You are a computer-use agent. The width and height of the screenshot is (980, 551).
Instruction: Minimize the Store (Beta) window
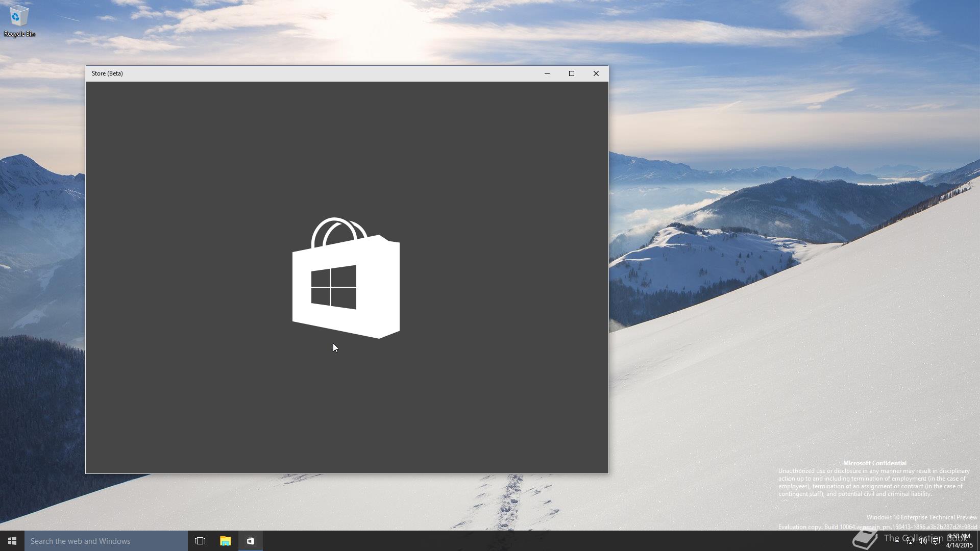(x=547, y=73)
